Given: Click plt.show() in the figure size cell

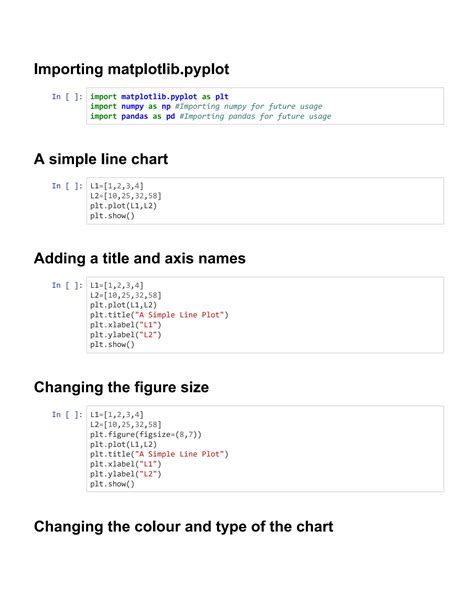Looking at the screenshot, I should (x=112, y=484).
